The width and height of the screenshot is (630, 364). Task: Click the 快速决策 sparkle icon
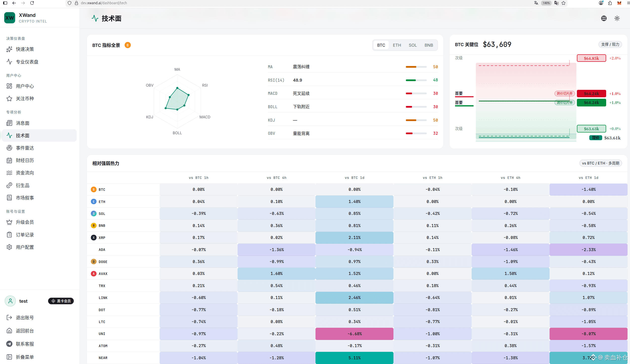(9, 49)
